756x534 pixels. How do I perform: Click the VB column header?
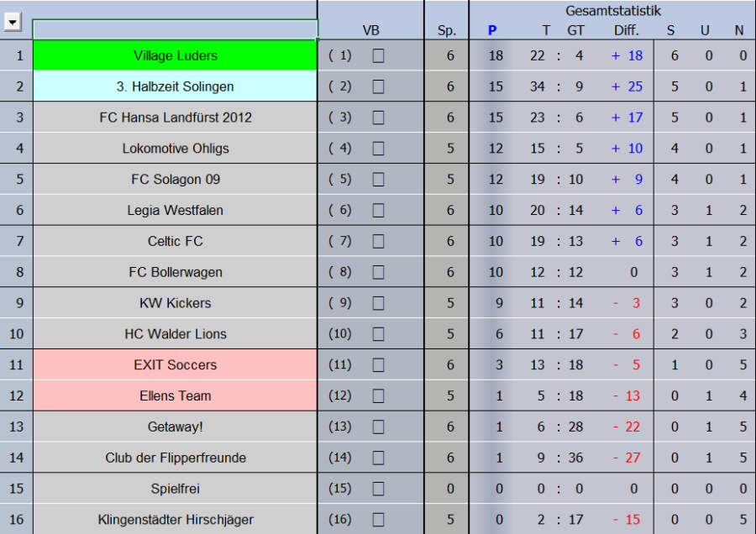tap(370, 31)
